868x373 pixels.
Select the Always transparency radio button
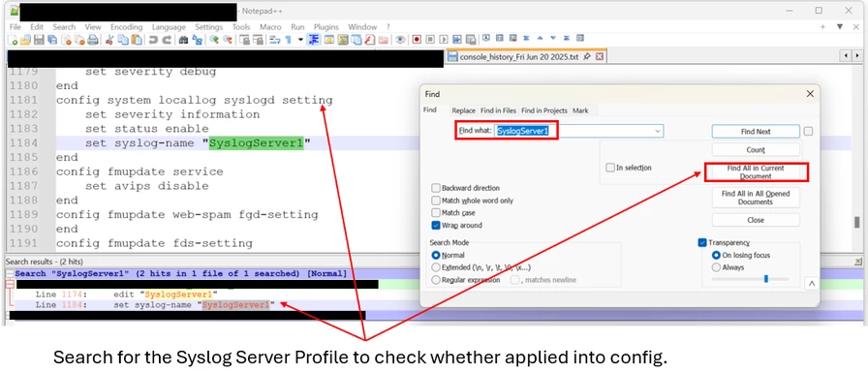(x=716, y=267)
